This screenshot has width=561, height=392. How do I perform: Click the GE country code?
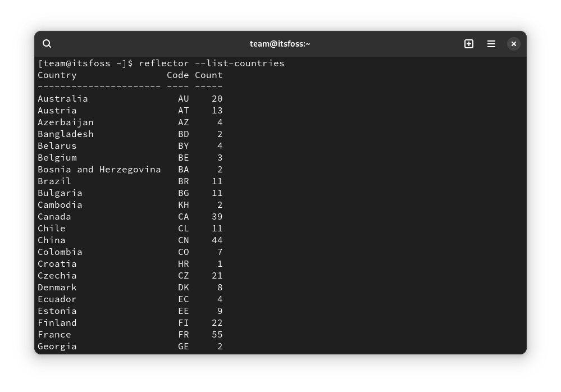pyautogui.click(x=184, y=347)
